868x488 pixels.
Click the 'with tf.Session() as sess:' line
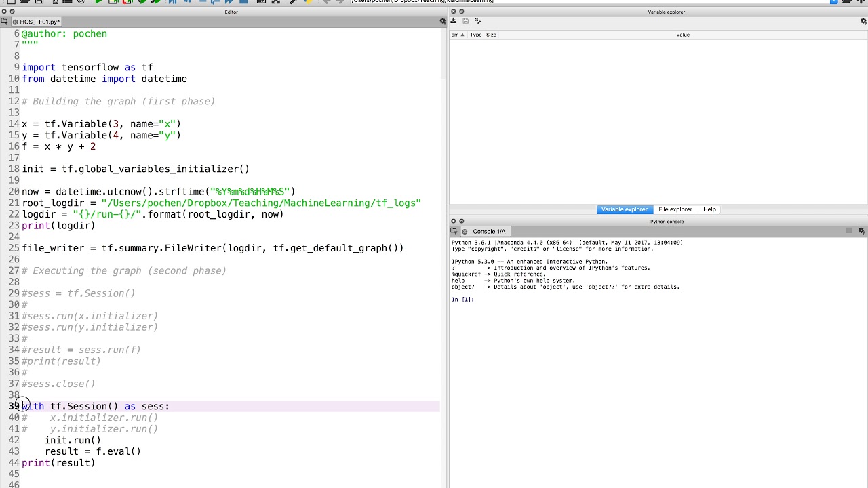[x=96, y=407]
